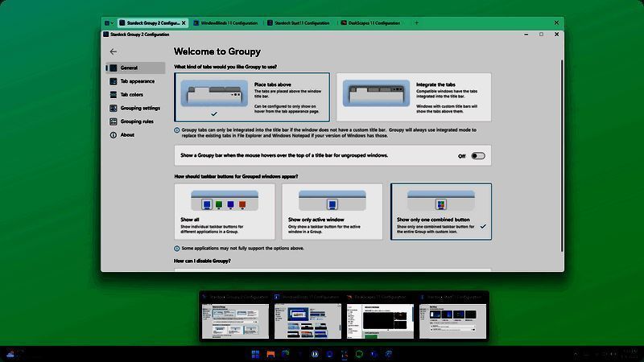Open the Grouping rules page

[135, 121]
